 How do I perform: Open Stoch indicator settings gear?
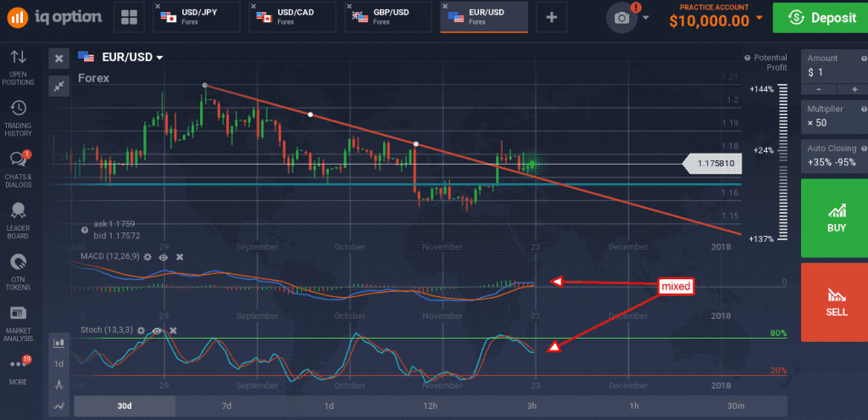pyautogui.click(x=141, y=330)
